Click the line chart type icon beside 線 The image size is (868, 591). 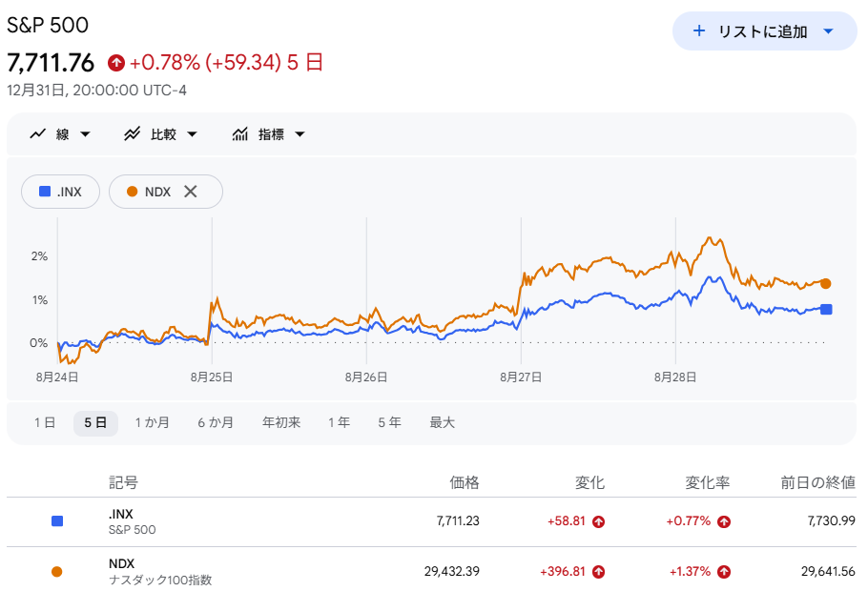(x=37, y=133)
